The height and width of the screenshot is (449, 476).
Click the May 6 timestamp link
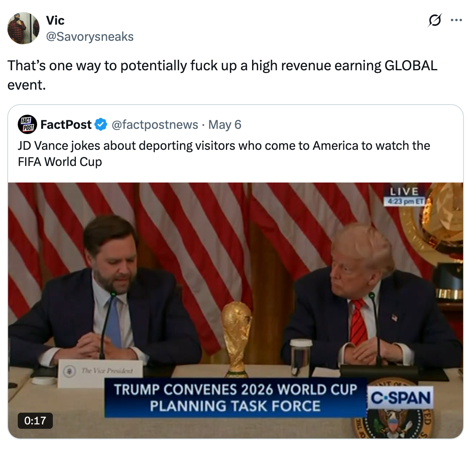coord(225,125)
